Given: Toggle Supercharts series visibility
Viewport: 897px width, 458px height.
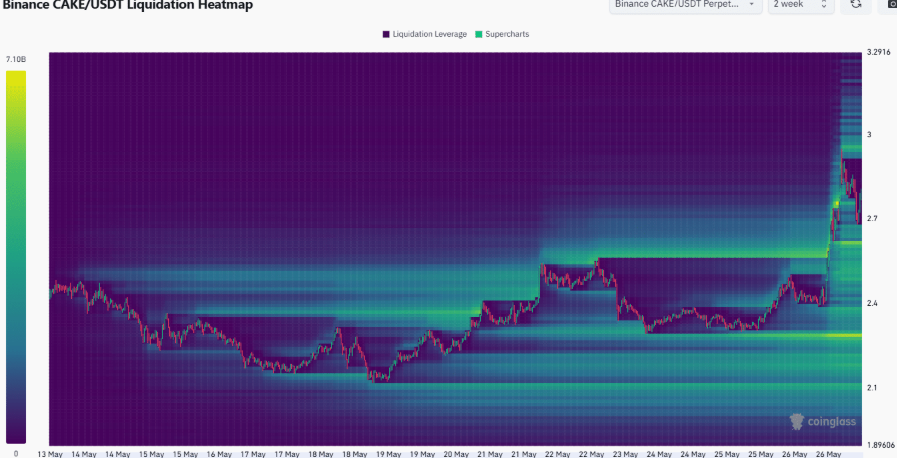Looking at the screenshot, I should point(507,34).
